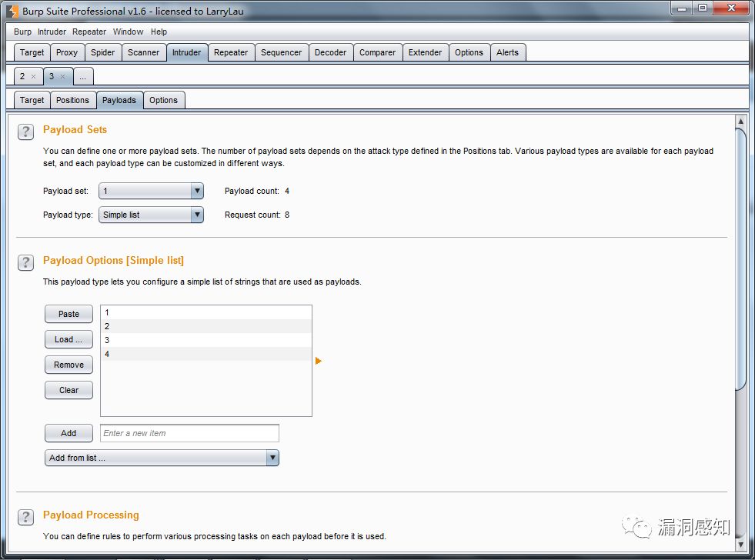Screen dimensions: 755x560
Task: Click the scrollbar down arrow
Action: coord(741,545)
